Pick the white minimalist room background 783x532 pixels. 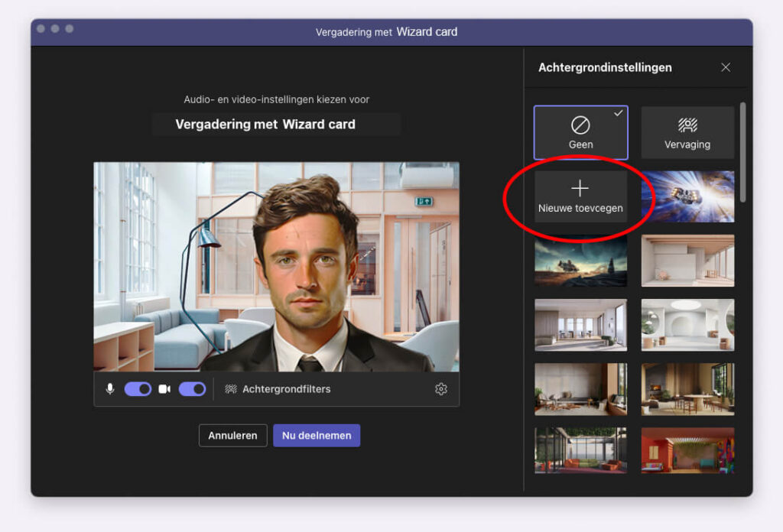click(x=687, y=261)
